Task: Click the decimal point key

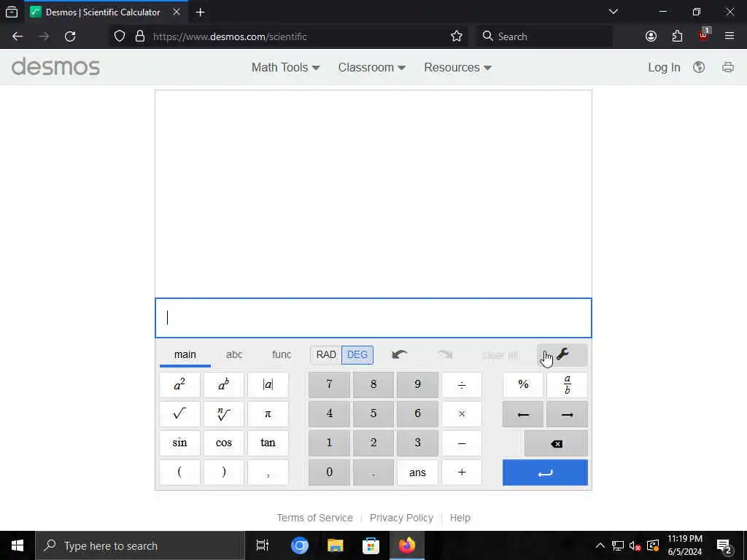Action: [373, 472]
